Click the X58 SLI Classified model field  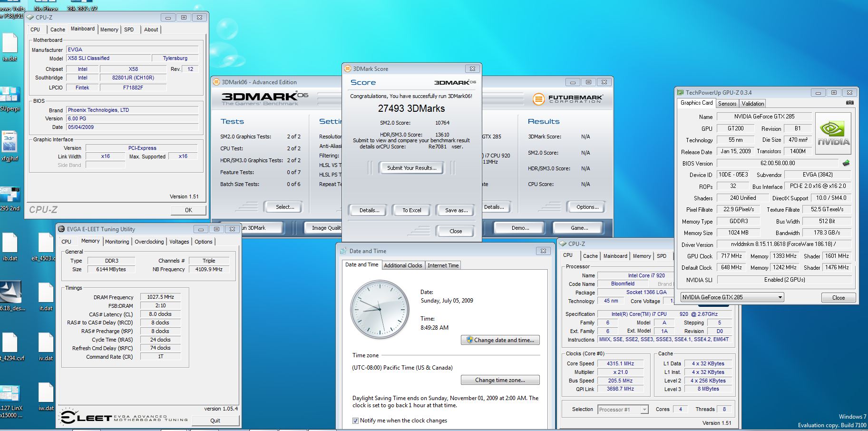(x=107, y=59)
